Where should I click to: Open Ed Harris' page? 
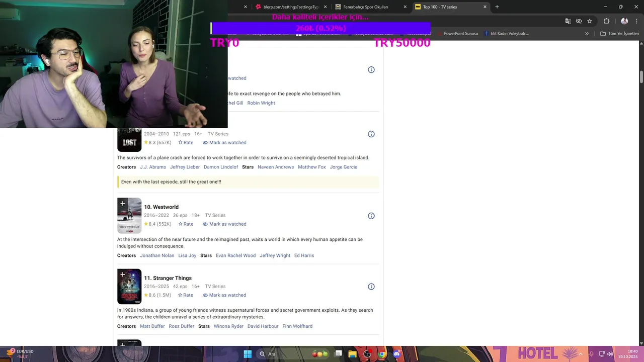pyautogui.click(x=304, y=255)
